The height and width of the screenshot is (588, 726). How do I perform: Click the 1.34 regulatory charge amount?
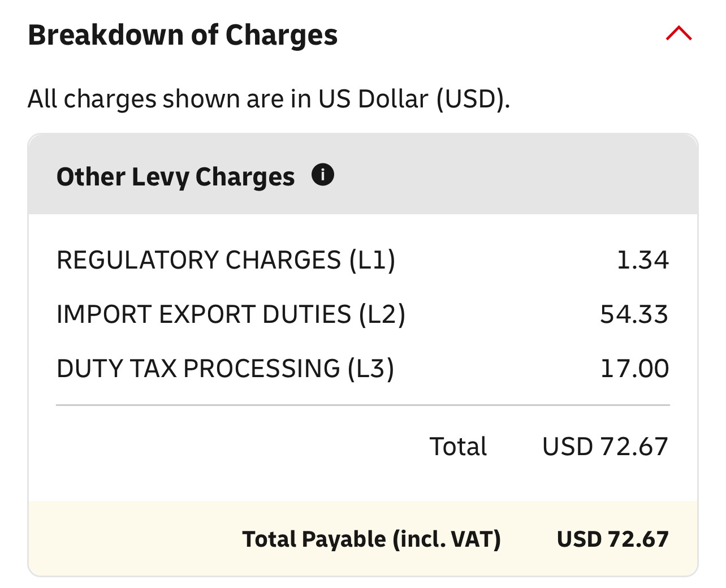tap(642, 260)
